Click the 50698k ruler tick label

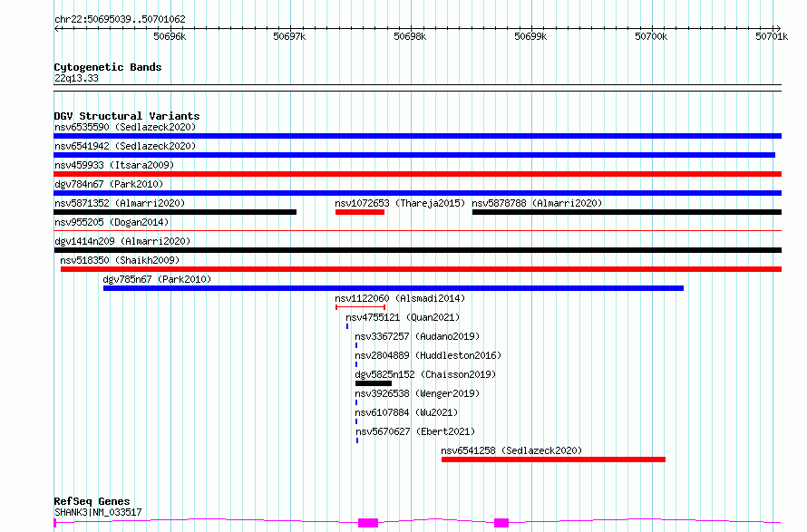click(410, 36)
